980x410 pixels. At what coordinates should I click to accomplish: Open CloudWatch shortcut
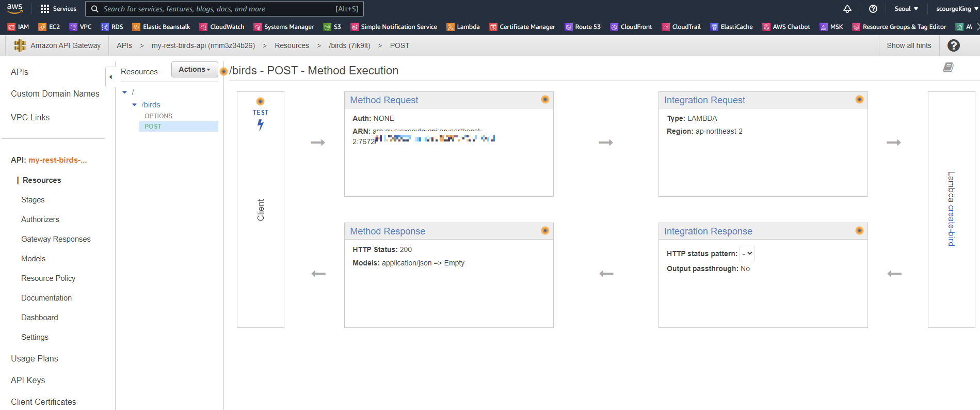pos(222,27)
